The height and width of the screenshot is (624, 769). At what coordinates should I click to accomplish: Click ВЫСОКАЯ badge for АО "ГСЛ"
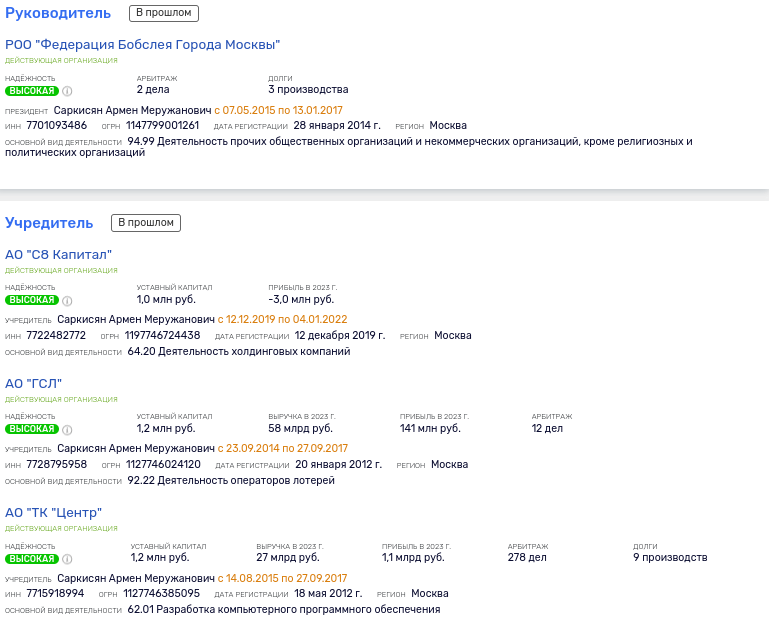pos(32,429)
